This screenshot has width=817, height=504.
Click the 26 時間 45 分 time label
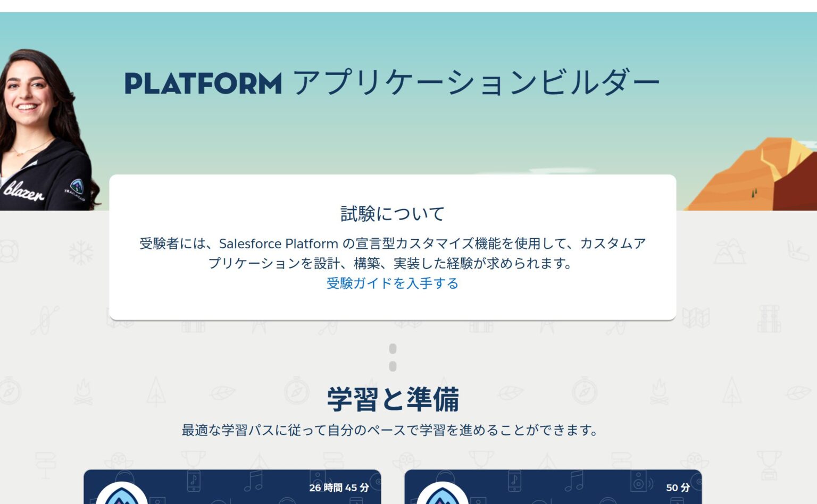click(339, 486)
